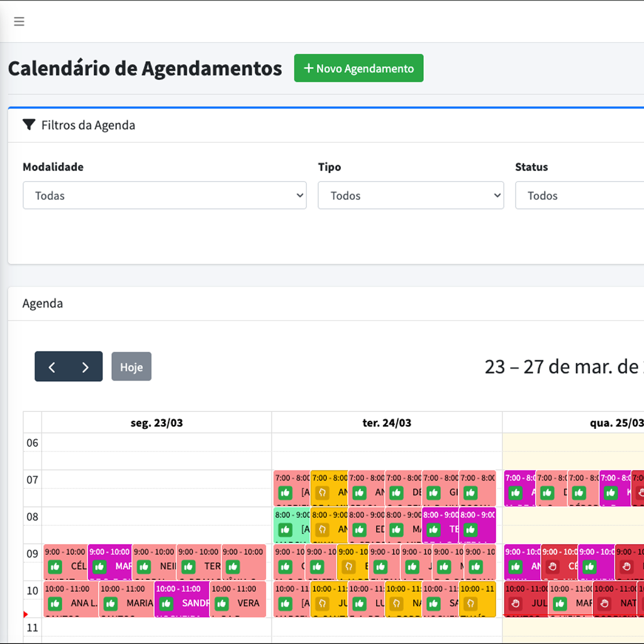Image resolution: width=644 pixels, height=644 pixels.
Task: Click the red current-time marker on the hour axis
Action: tap(26, 614)
